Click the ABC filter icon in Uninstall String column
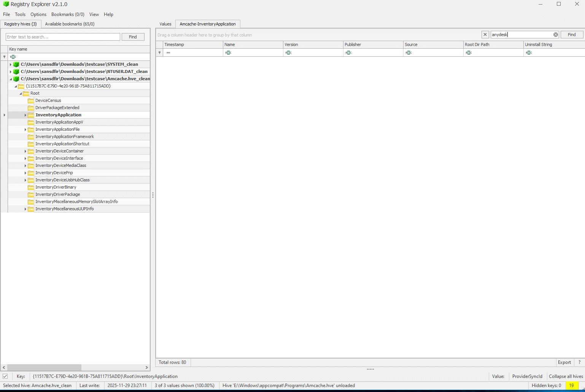The width and height of the screenshot is (585, 392). (x=529, y=52)
